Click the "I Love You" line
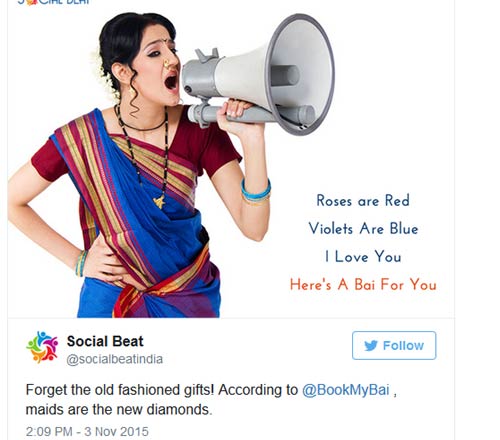500x440 pixels. (x=363, y=257)
